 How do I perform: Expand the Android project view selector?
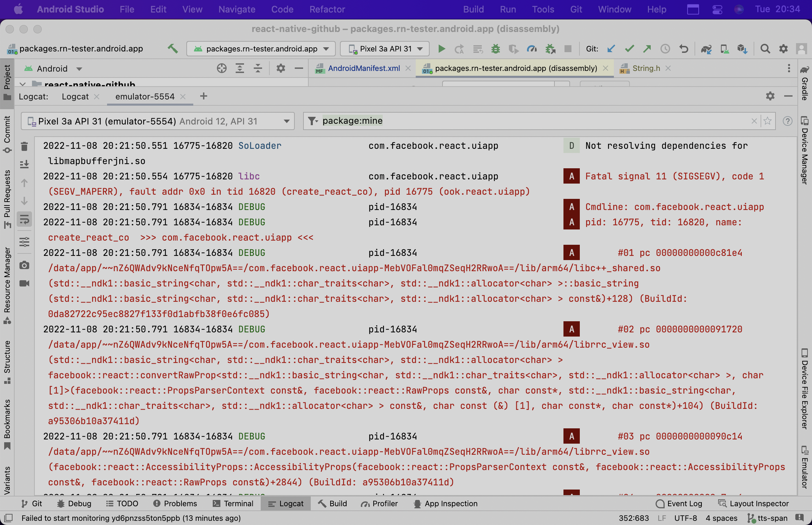(x=79, y=69)
